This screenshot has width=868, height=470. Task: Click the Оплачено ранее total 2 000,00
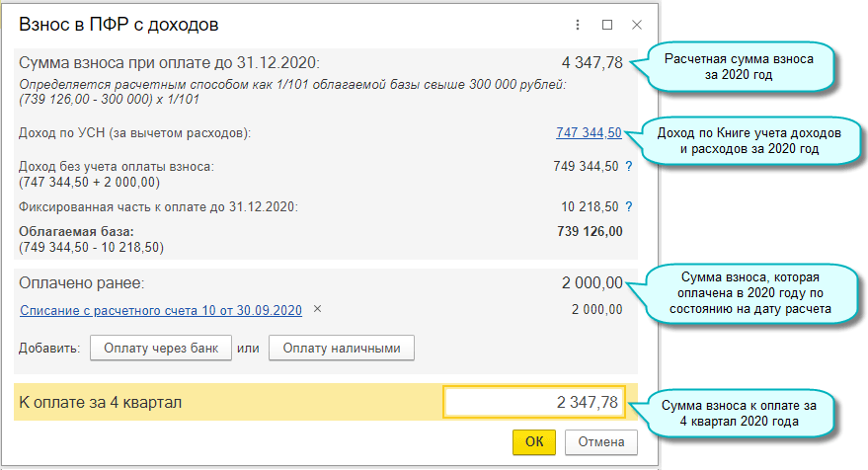592,283
